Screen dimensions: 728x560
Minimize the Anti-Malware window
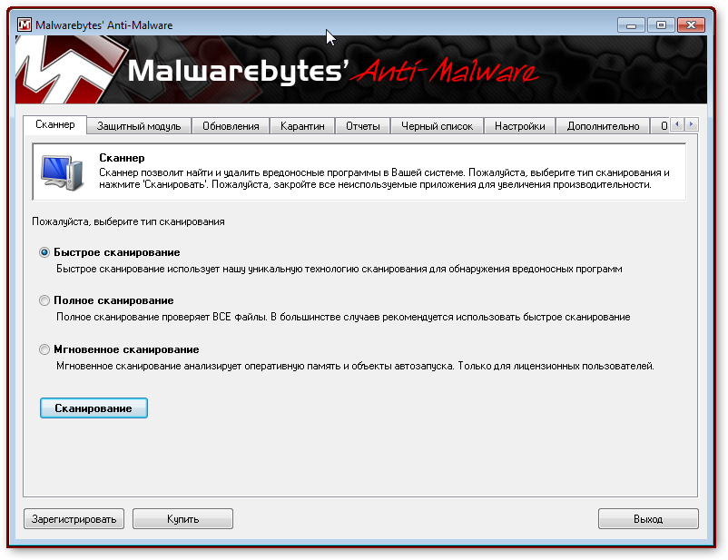631,25
